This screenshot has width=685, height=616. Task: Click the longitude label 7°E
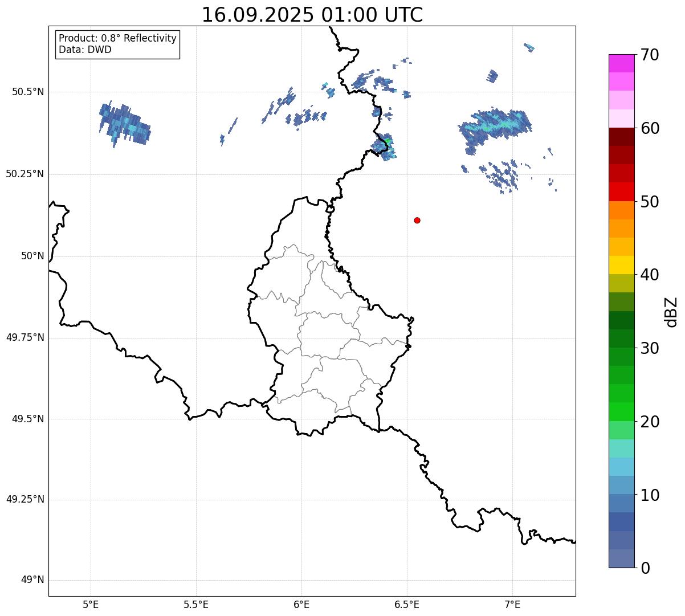point(512,605)
